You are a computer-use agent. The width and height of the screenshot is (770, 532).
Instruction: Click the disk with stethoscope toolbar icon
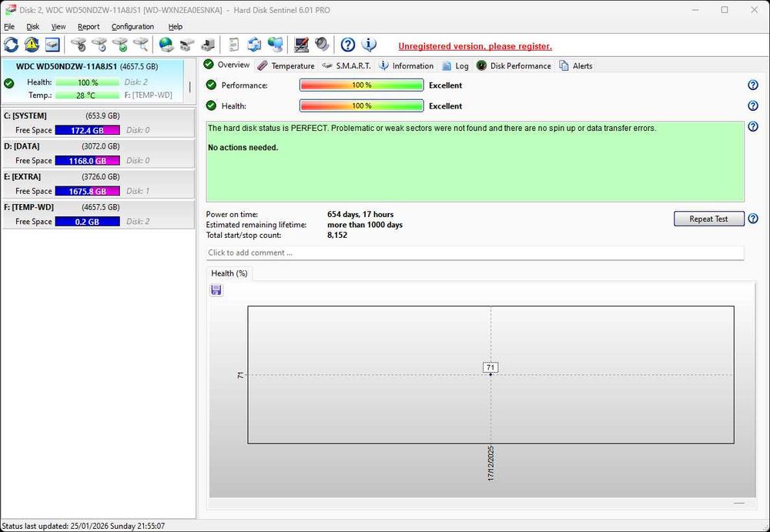(78, 45)
